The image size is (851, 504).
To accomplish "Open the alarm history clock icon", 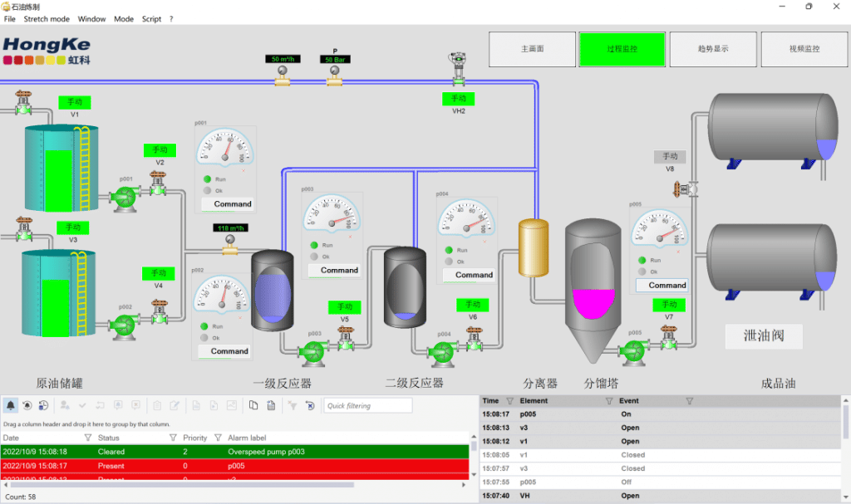I will tap(42, 405).
